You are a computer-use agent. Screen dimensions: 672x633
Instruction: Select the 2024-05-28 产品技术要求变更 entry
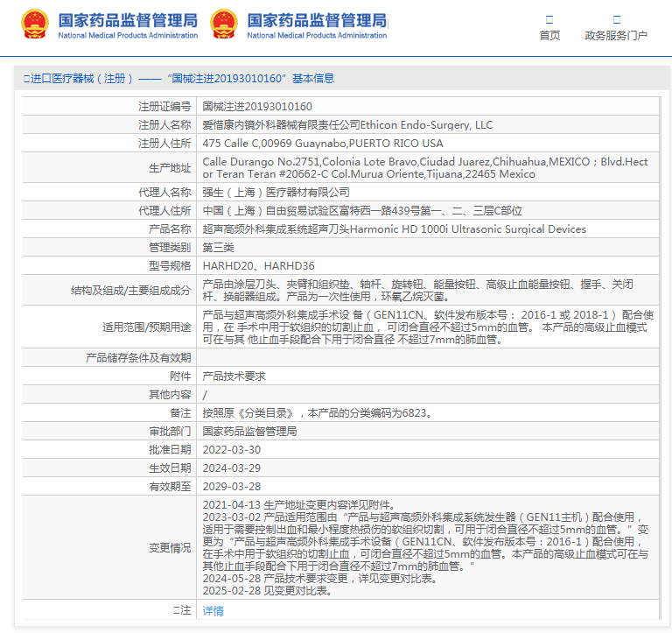point(320,579)
